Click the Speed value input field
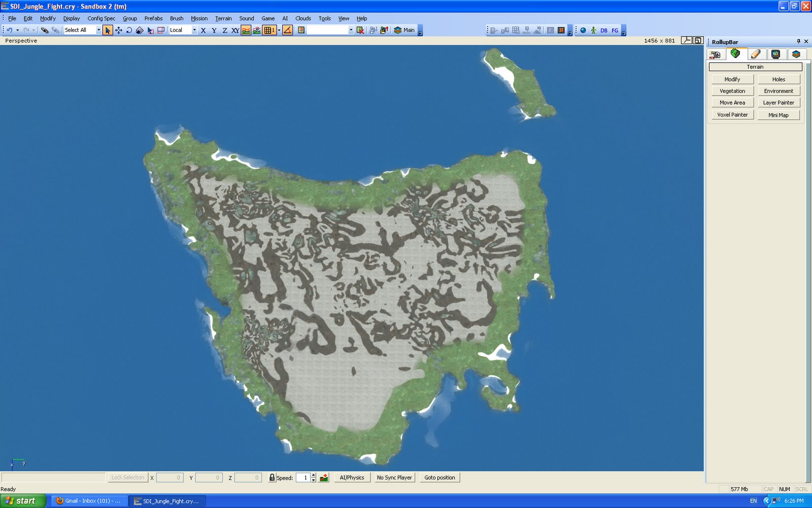Screen dimensions: 812x508 pos(303,478)
